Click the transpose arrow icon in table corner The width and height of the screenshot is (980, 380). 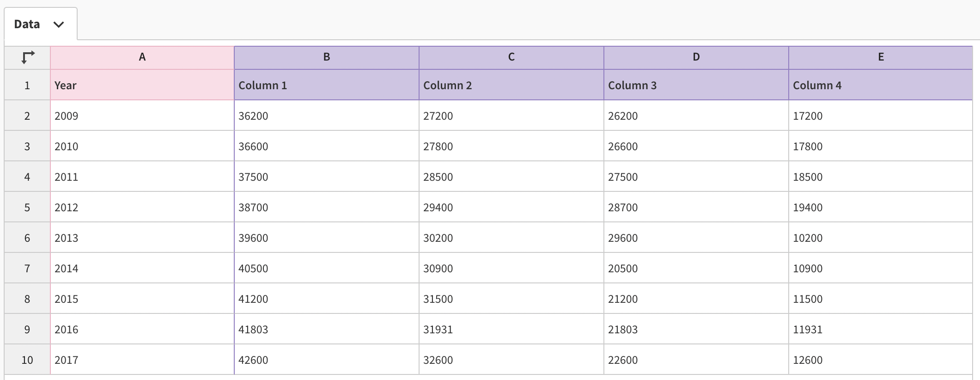(28, 57)
